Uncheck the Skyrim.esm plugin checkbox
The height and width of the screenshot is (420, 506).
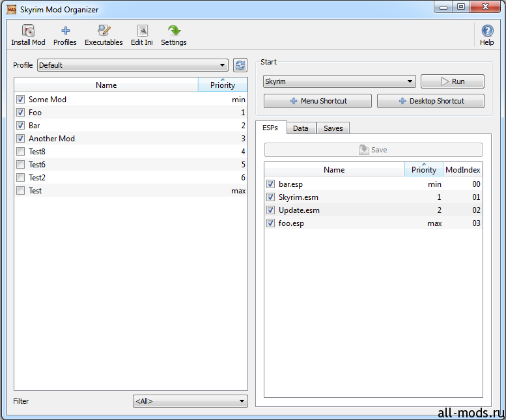click(270, 197)
